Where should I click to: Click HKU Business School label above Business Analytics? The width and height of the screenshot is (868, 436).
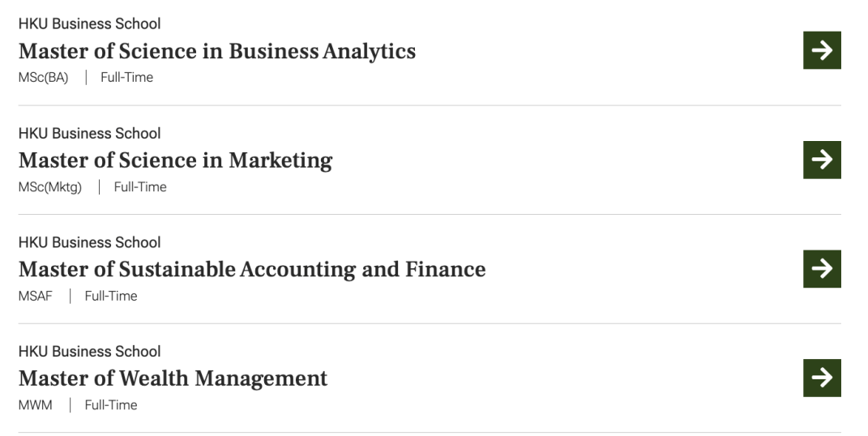(89, 24)
